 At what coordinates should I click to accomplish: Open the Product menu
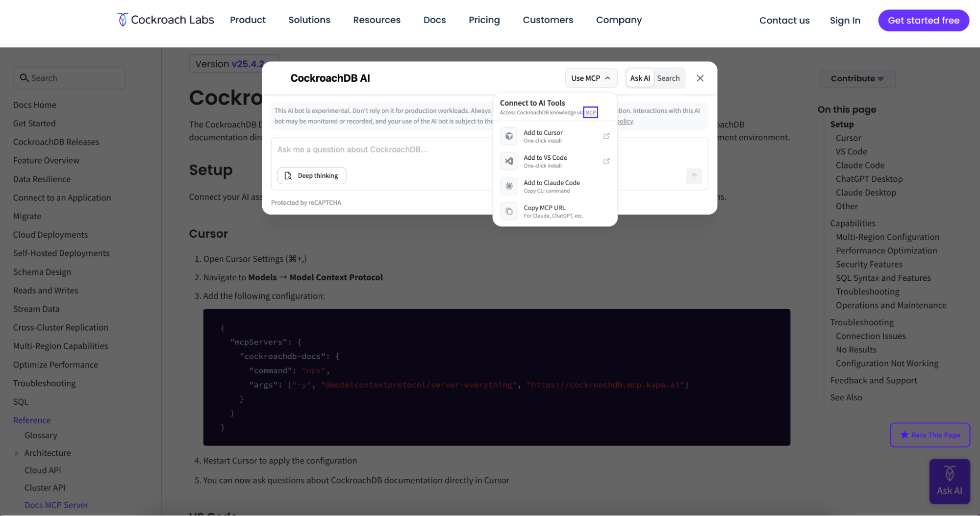tap(248, 20)
